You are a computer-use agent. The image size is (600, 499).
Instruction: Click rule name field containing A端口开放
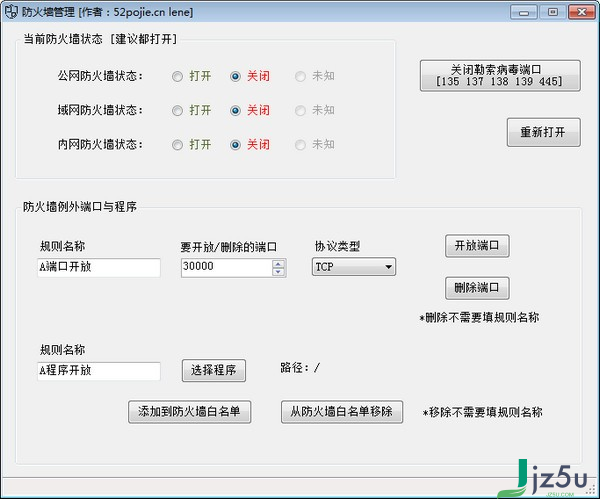coord(99,267)
